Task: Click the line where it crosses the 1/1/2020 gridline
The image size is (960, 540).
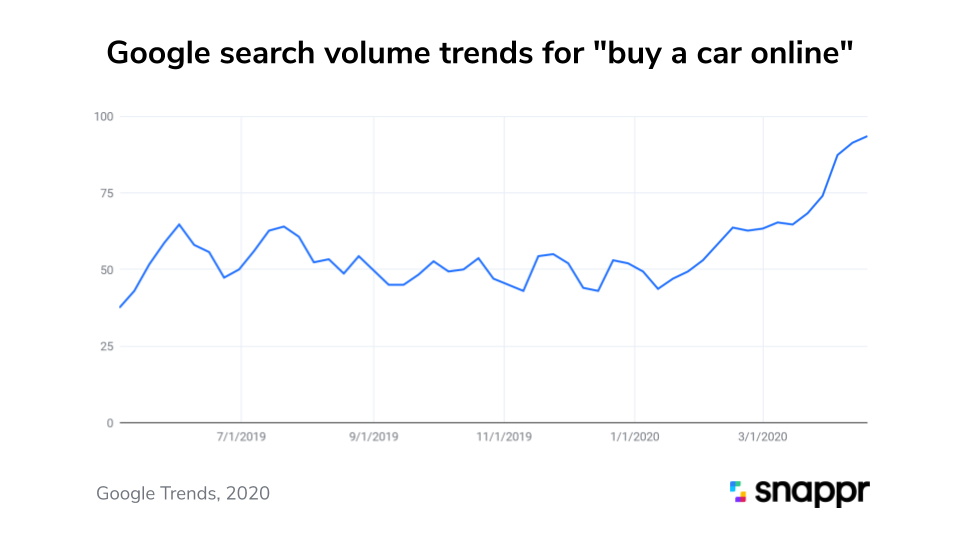Action: click(x=634, y=265)
